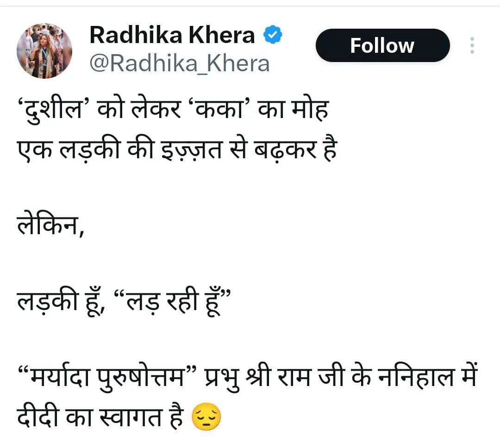Click the quoted phrase "मर्यादा पुरुषोत्तम"
500x448 pixels.
[x=107, y=377]
